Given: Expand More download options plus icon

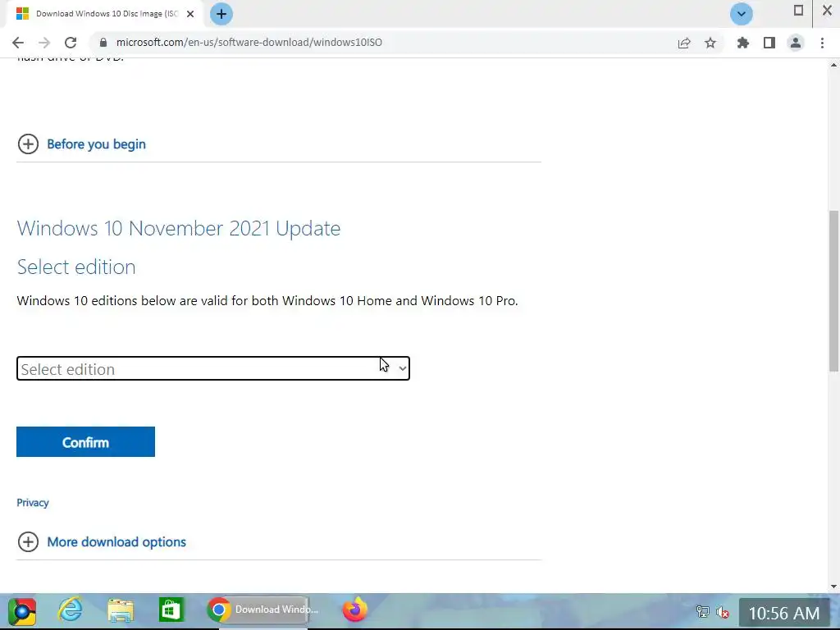Looking at the screenshot, I should tap(28, 541).
